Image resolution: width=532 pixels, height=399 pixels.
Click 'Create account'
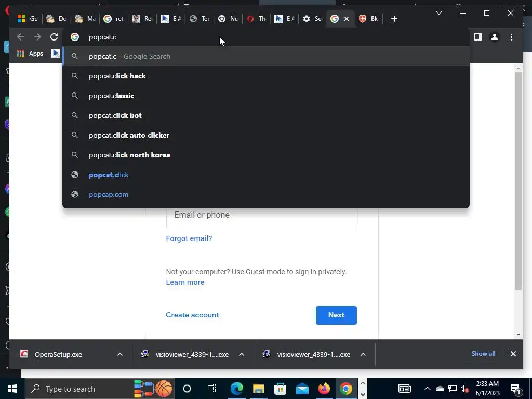[x=192, y=315]
